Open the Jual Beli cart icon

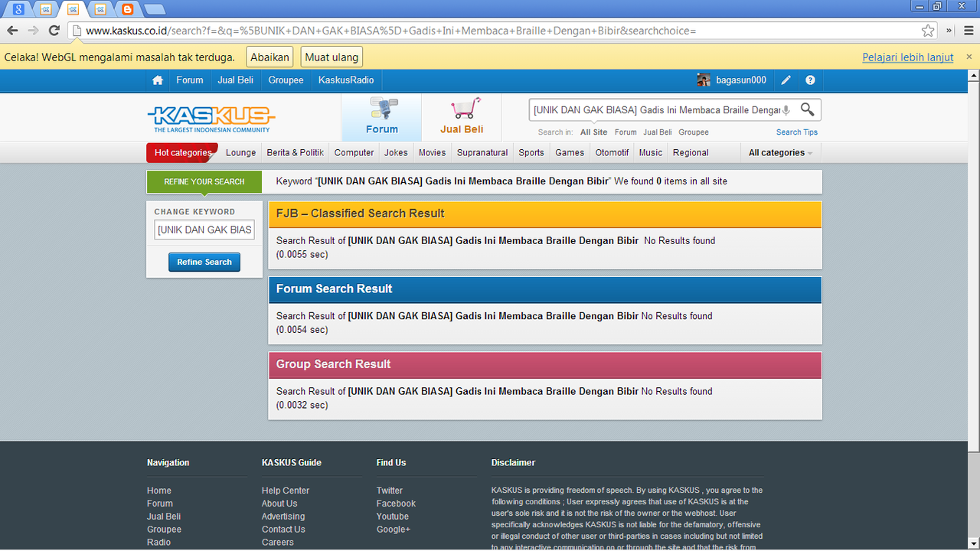[x=462, y=116]
